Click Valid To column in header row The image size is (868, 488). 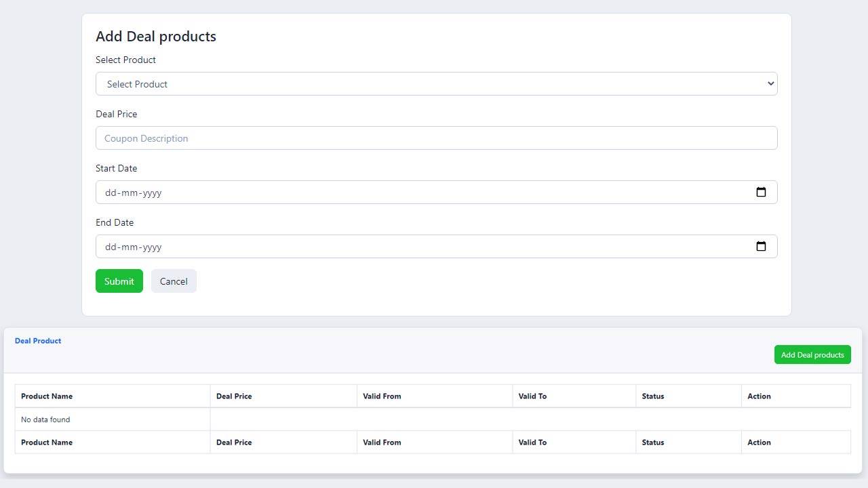pyautogui.click(x=532, y=396)
